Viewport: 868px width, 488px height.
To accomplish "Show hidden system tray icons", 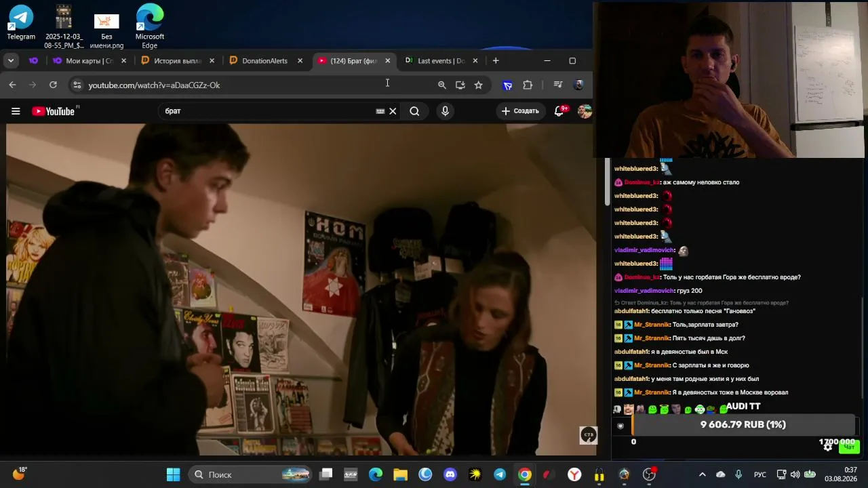I will click(x=703, y=474).
